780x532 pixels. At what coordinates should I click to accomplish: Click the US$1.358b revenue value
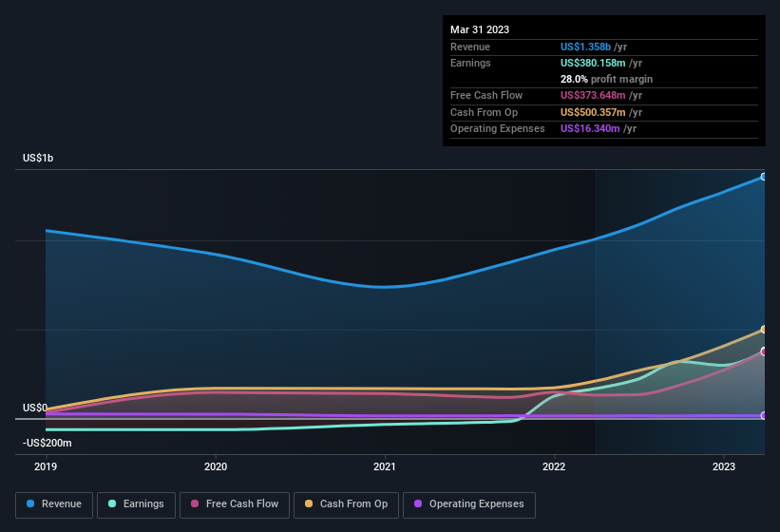point(585,47)
